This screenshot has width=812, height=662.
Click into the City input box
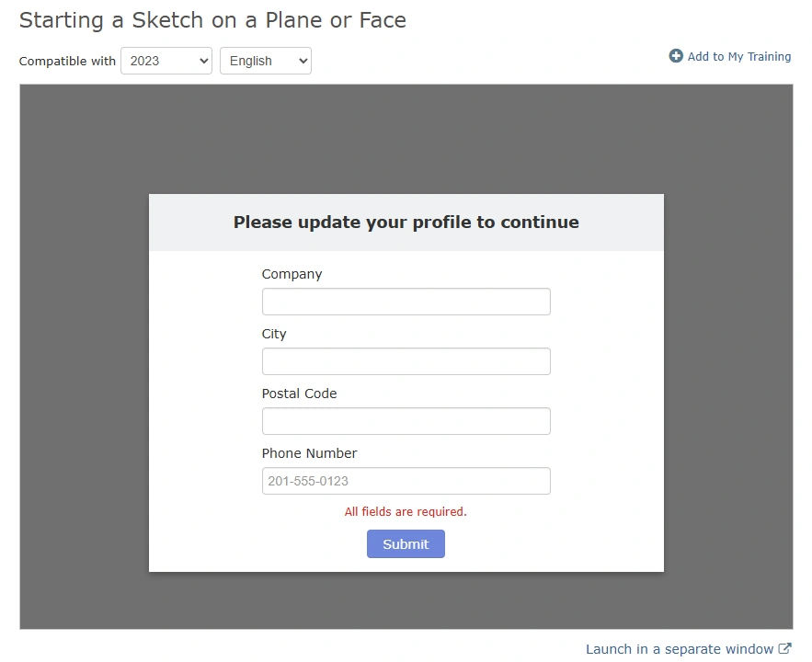(406, 361)
